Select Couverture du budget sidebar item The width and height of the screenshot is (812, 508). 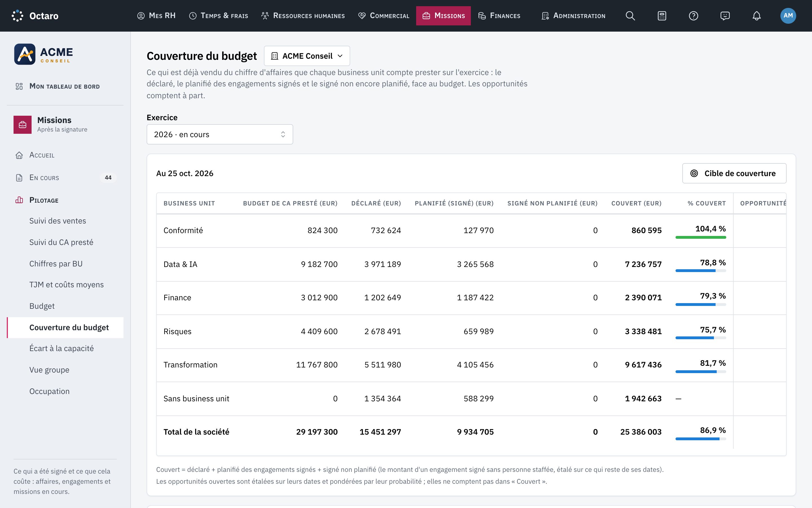coord(65,328)
